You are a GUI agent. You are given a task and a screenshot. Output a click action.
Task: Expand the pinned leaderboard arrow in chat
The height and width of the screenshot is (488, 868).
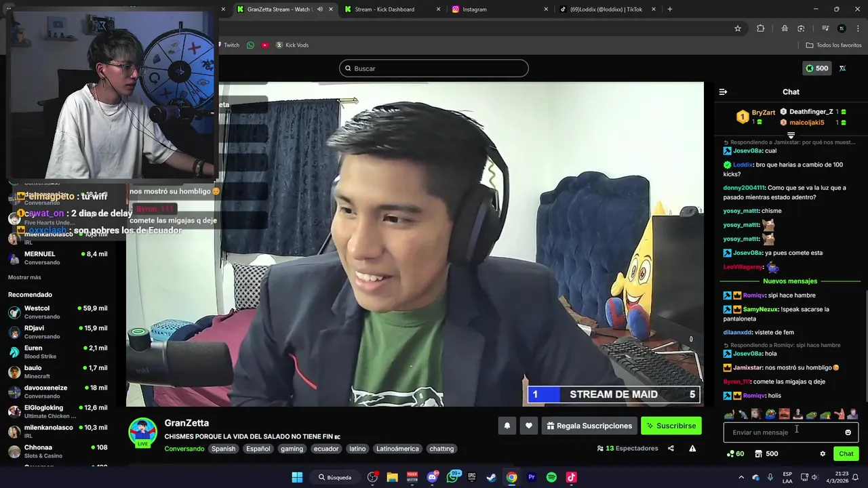point(791,136)
